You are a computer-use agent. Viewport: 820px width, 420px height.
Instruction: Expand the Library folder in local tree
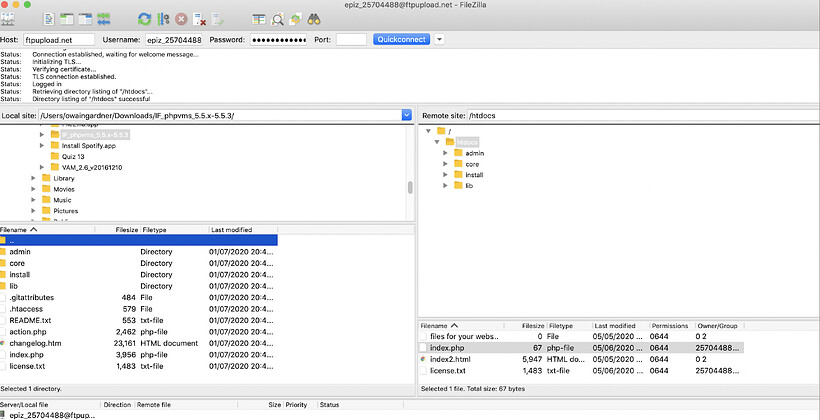coord(33,178)
